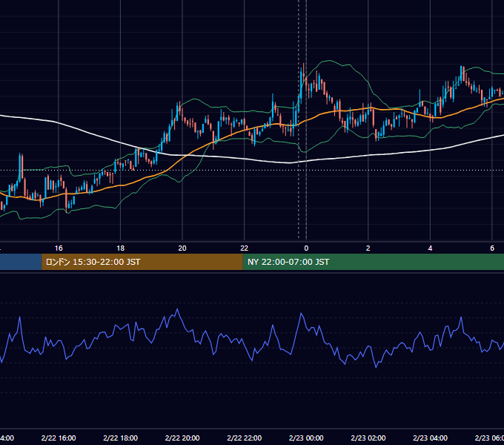This screenshot has height=445, width=504.
Task: Click the 6 hour label on price chart axis
Action: (492, 248)
